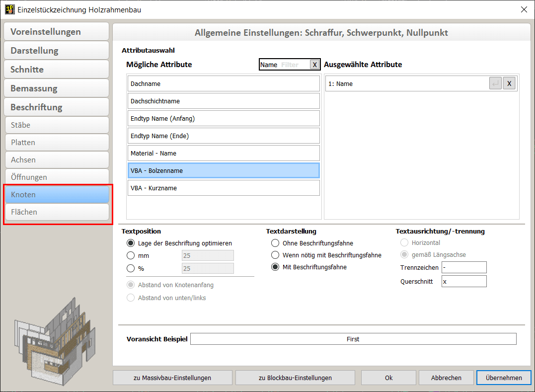
Task: Click 'zu Blockbau-Einstellungen' button
Action: (295, 378)
